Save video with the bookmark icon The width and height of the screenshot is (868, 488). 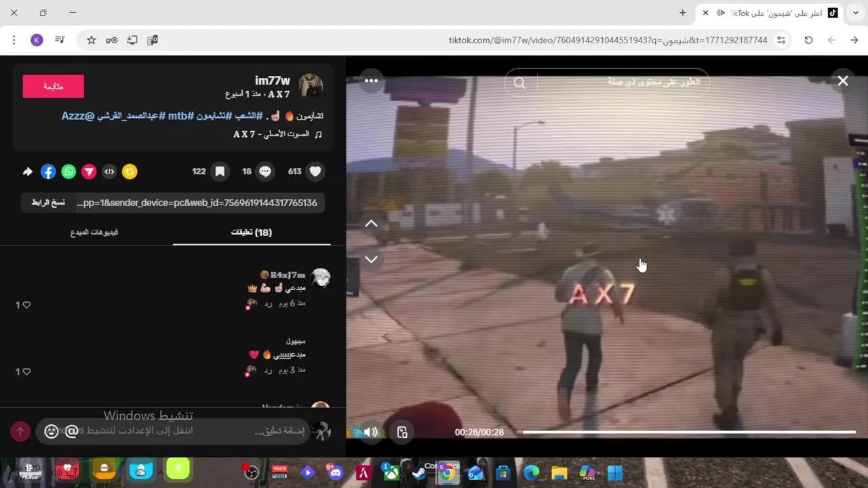(220, 171)
